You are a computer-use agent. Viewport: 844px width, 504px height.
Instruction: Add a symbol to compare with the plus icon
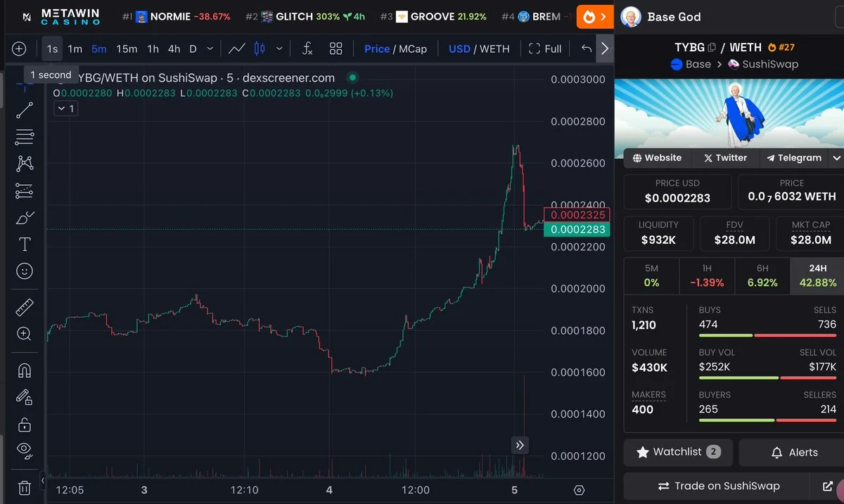(x=19, y=49)
